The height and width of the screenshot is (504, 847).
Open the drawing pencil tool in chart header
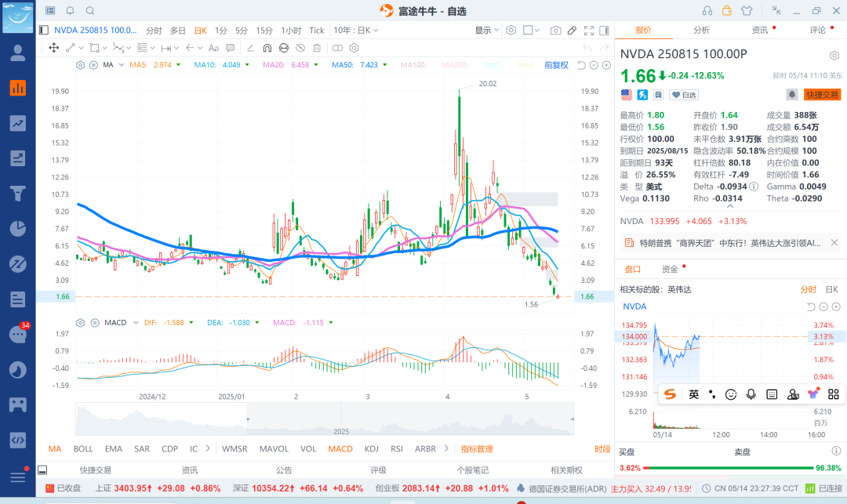(x=572, y=31)
